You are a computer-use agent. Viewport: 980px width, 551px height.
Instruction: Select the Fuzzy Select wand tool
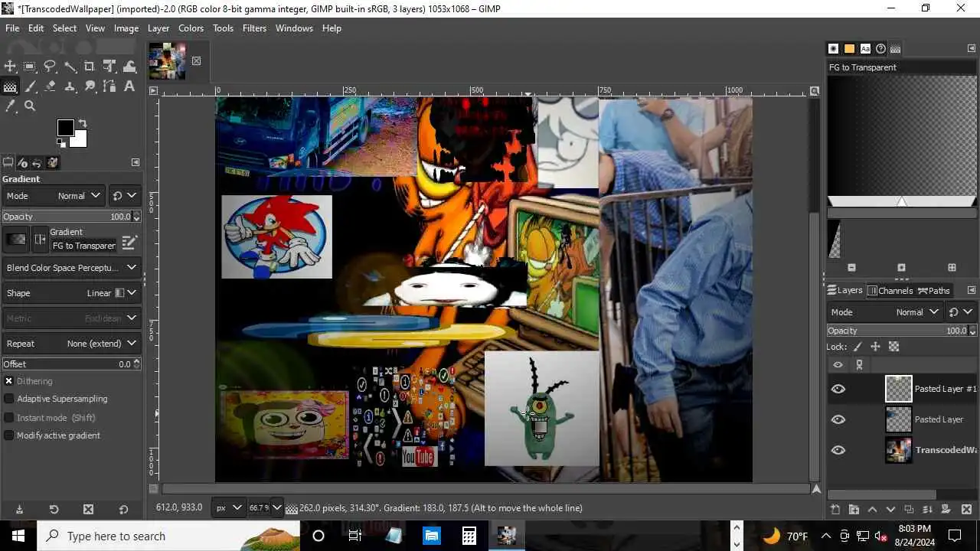click(x=70, y=67)
